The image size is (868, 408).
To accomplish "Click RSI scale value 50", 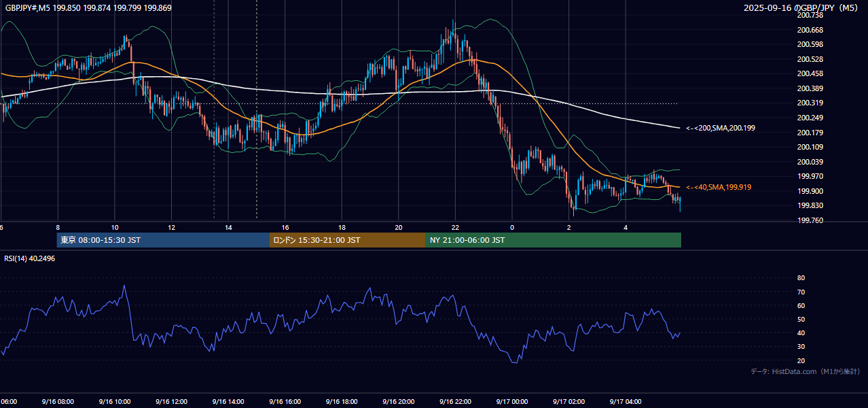I will tap(801, 319).
